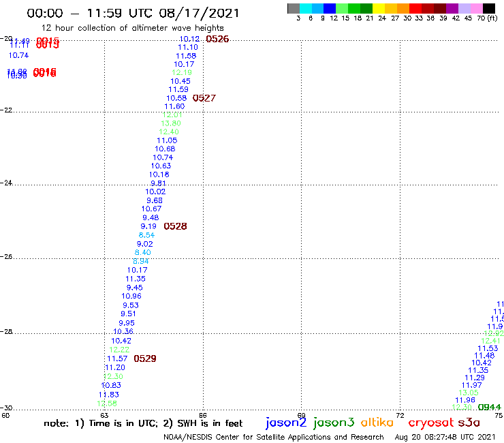Select the cyan swatch in the color scale
Screen dimensions: 504x443
(x=305, y=8)
